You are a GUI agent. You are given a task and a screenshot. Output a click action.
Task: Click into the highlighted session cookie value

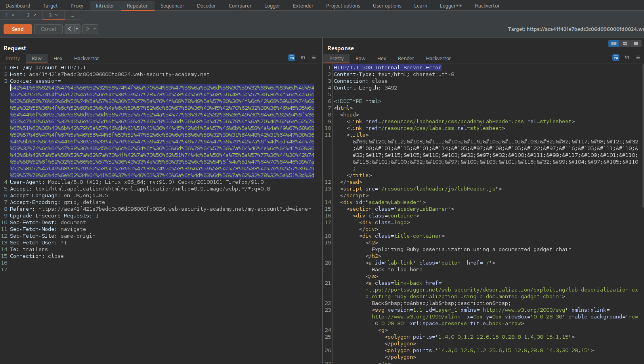pos(162,131)
